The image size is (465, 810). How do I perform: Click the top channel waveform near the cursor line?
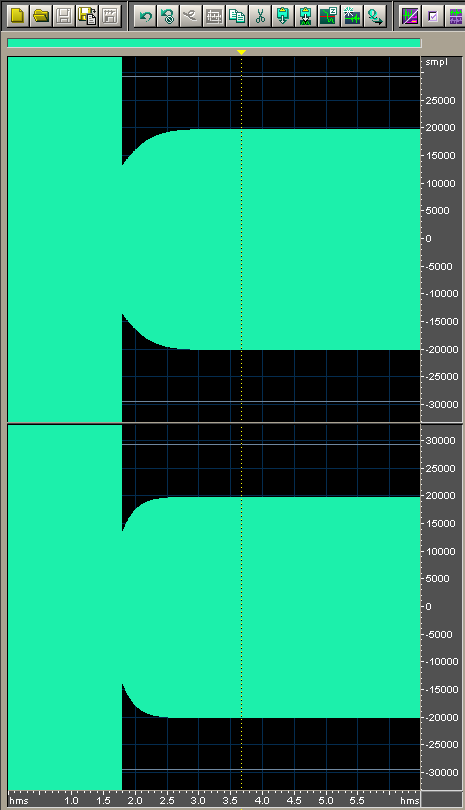[241, 239]
